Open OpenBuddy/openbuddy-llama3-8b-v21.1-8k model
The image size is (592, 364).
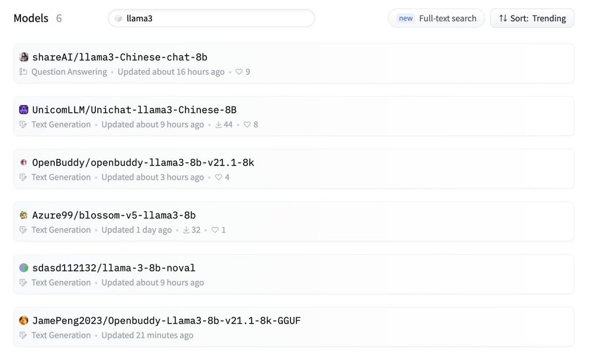pos(143,162)
